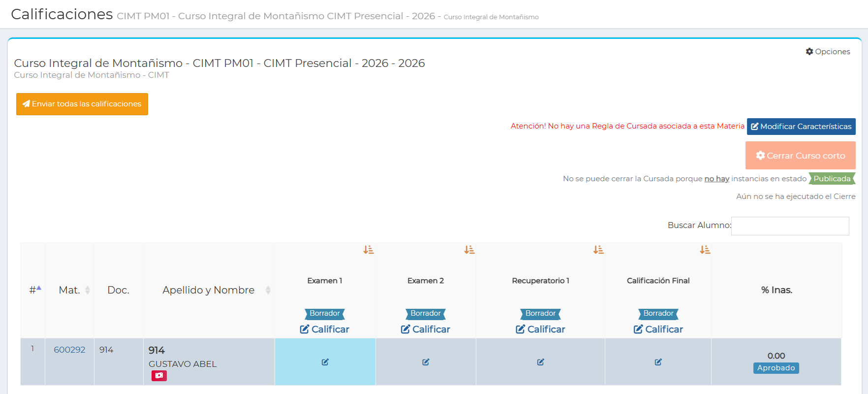
Task: Click the Calificaciones page title
Action: 62,14
